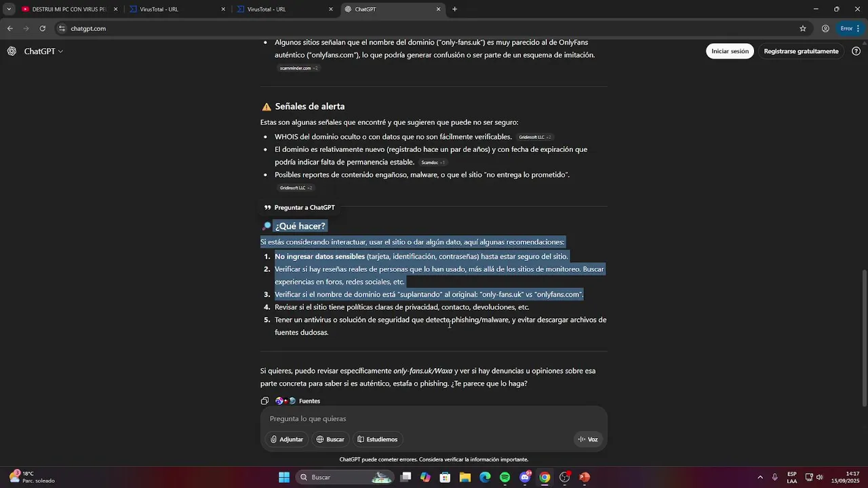Open Discord from the taskbar
The width and height of the screenshot is (868, 488).
point(525,477)
